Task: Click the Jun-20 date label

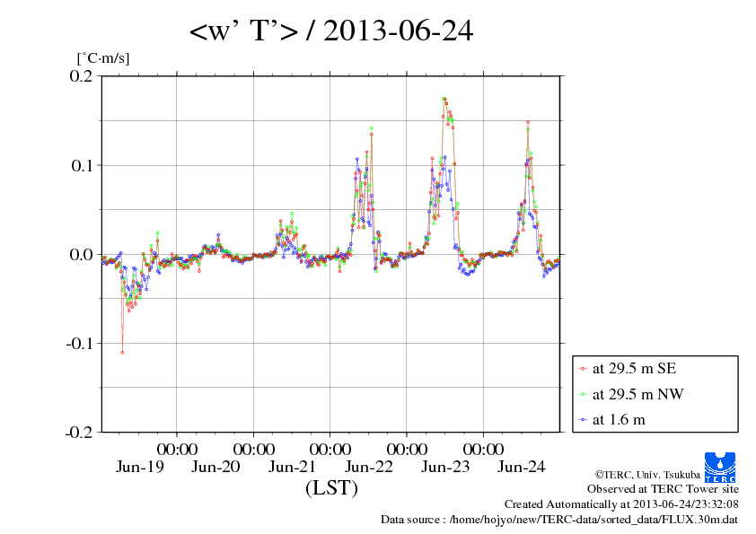Action: tap(215, 467)
